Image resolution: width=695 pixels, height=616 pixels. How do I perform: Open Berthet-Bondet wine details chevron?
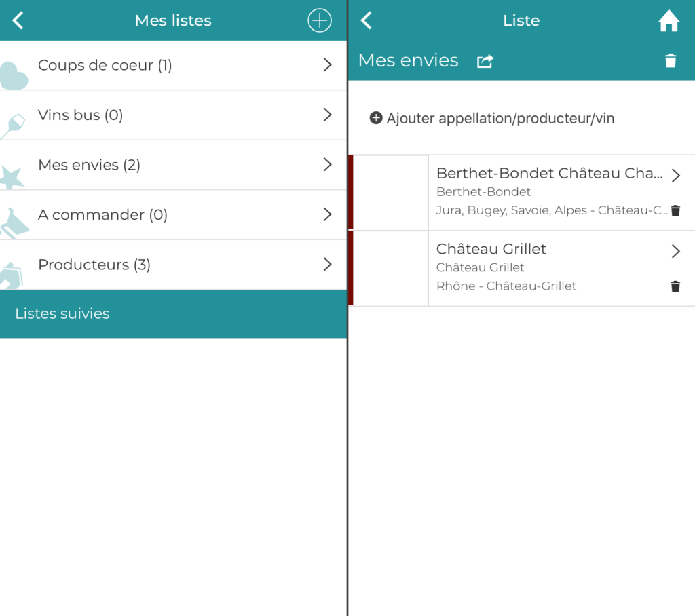(x=675, y=176)
